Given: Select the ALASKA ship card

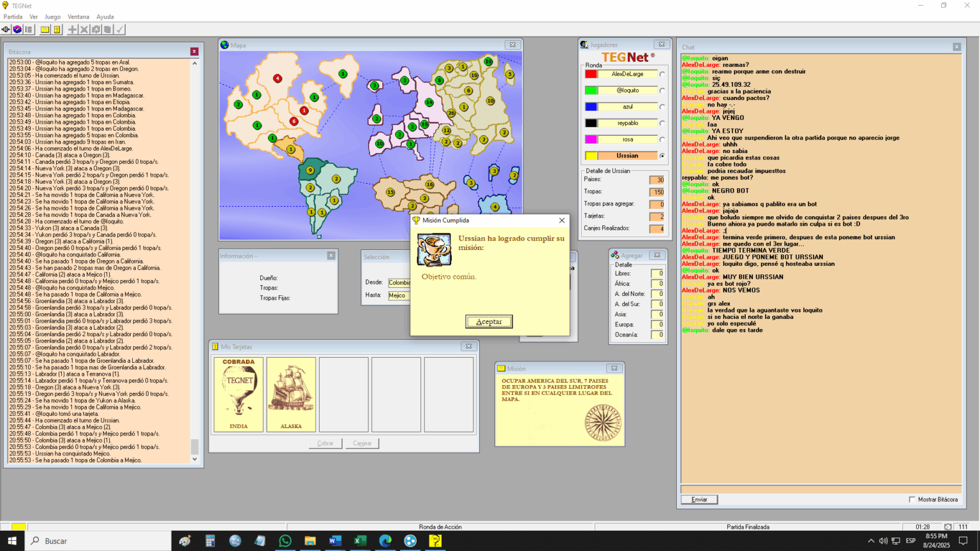Looking at the screenshot, I should [x=291, y=394].
